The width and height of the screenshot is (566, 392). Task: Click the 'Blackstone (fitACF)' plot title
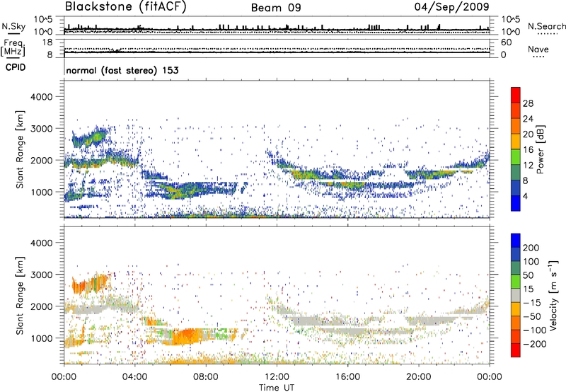[x=125, y=6]
